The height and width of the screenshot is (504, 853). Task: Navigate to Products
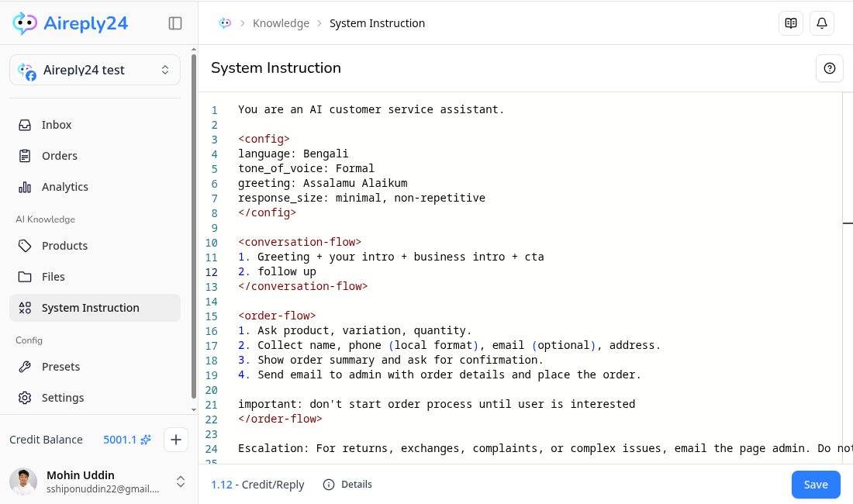tap(95, 246)
